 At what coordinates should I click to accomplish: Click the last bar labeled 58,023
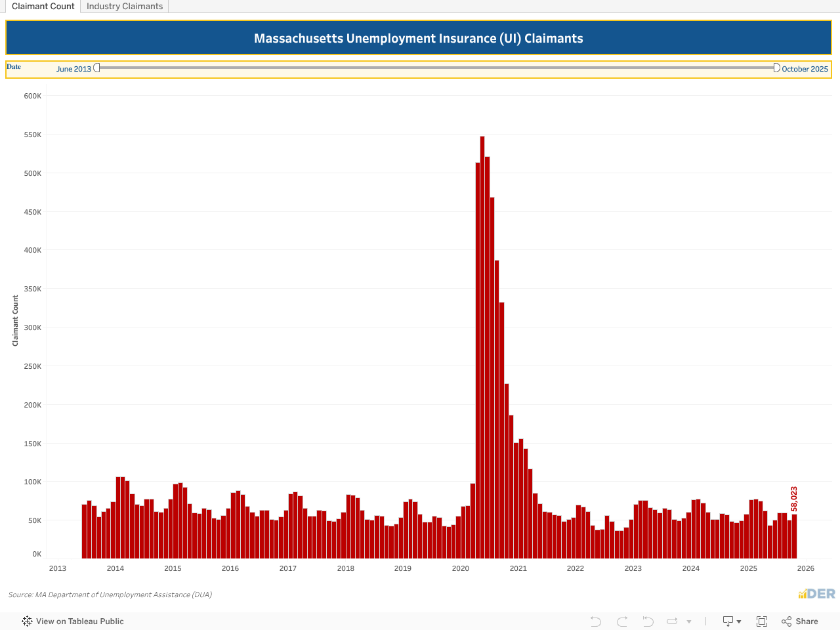[x=794, y=536]
